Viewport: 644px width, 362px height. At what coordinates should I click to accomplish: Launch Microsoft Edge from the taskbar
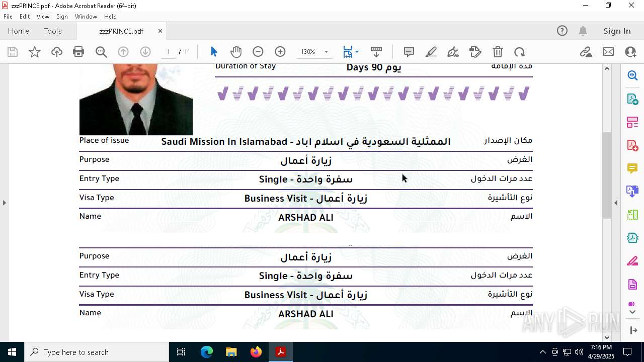pyautogui.click(x=207, y=352)
